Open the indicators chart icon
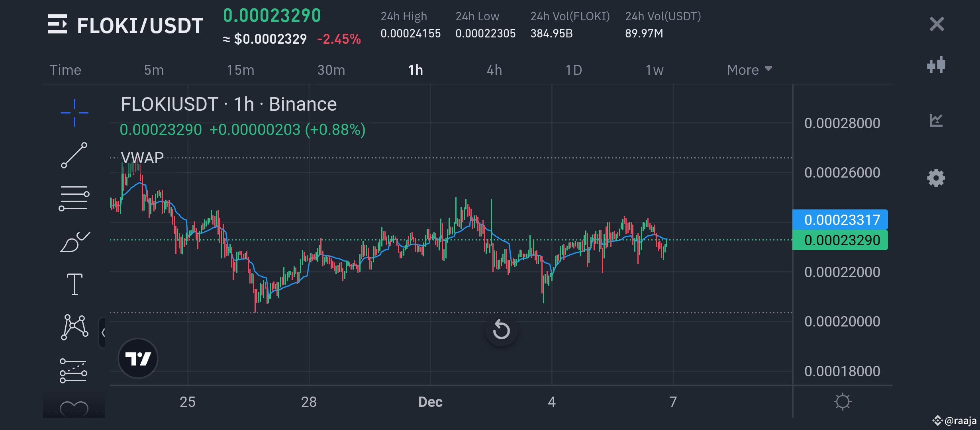 tap(936, 120)
